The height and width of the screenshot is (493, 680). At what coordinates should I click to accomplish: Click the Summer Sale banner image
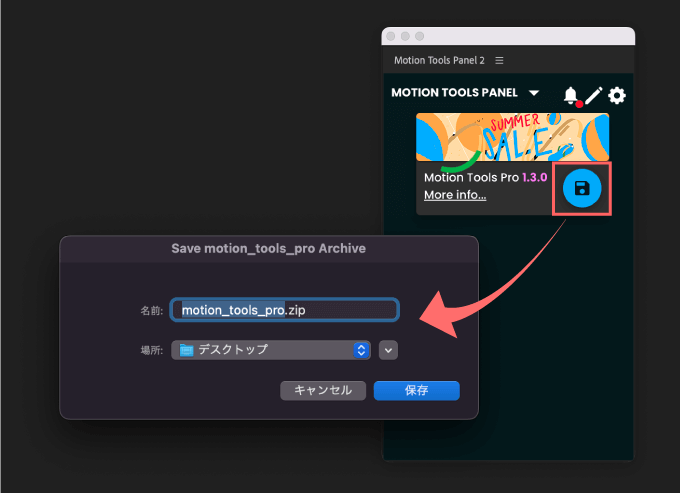click(x=512, y=137)
